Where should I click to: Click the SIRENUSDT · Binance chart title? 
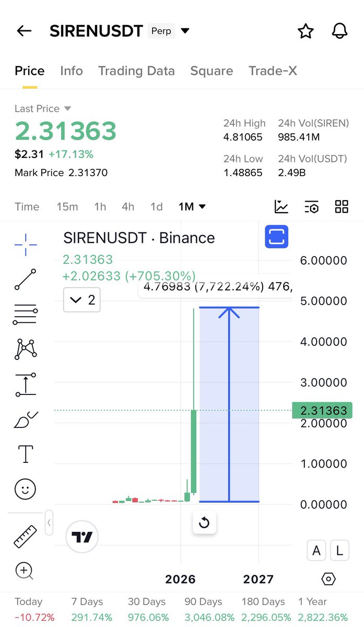pos(139,238)
